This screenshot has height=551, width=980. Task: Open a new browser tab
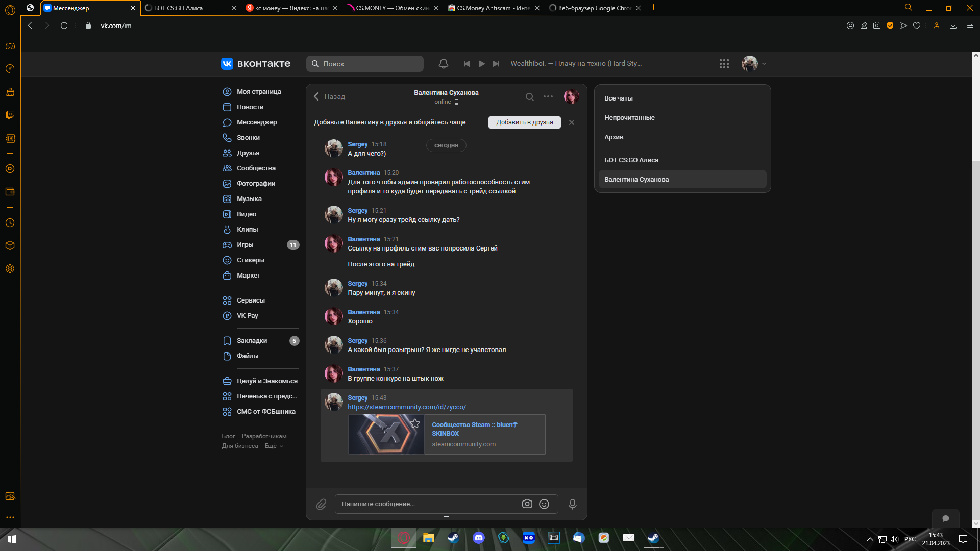click(x=653, y=8)
